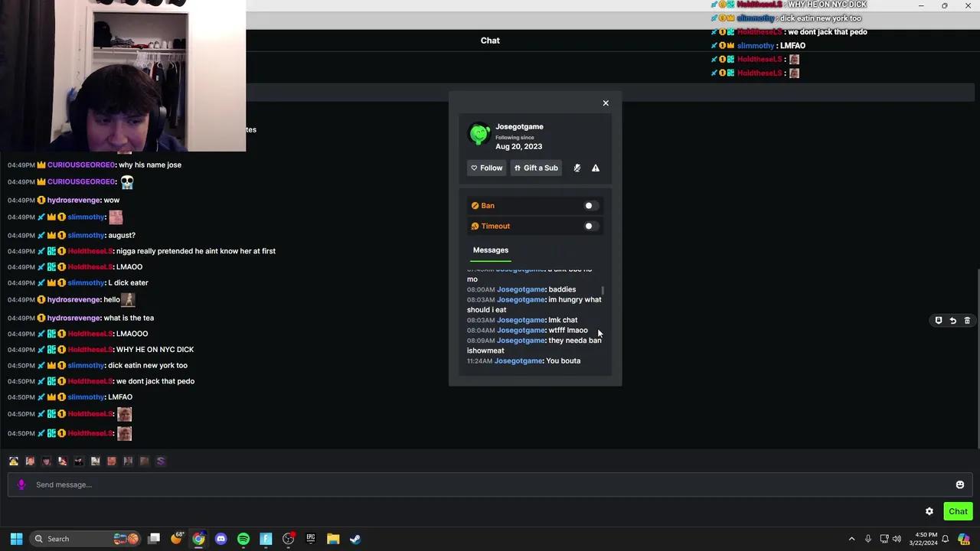Open the Windows Start menu

[16, 539]
